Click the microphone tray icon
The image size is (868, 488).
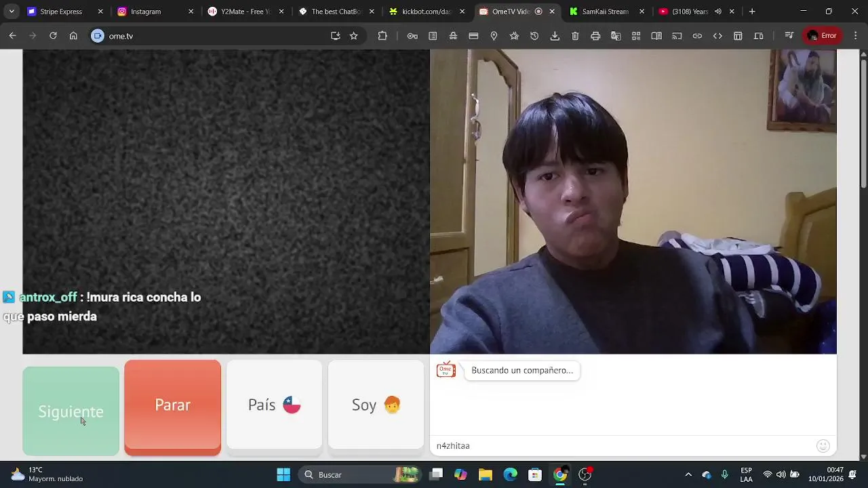point(725,474)
